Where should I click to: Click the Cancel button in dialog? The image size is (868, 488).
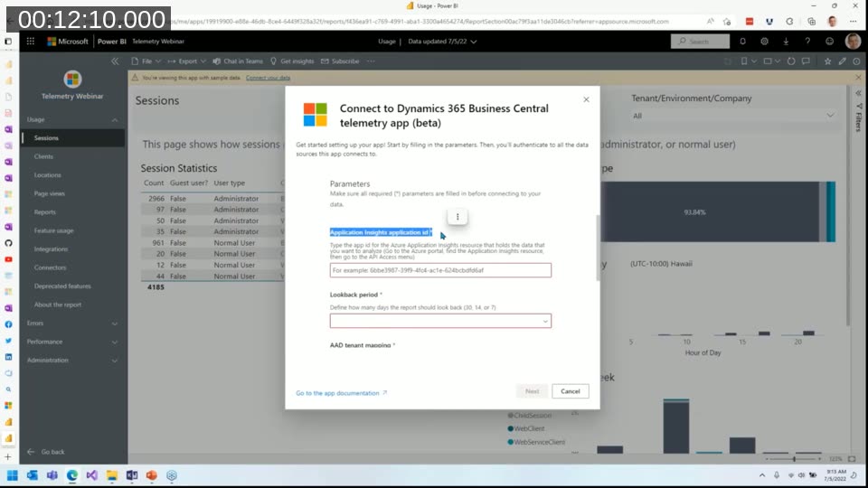571,391
